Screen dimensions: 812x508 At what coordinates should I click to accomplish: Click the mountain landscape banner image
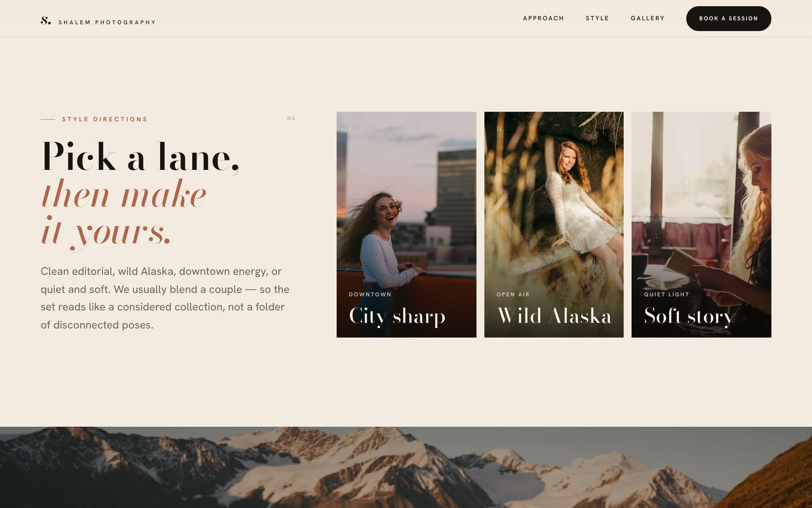(406, 467)
